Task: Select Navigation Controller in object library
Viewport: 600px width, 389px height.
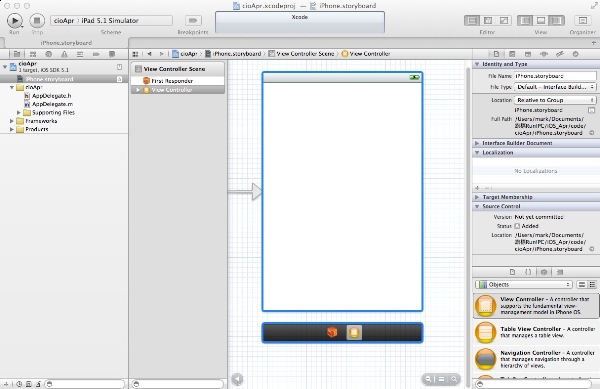Action: [x=536, y=359]
